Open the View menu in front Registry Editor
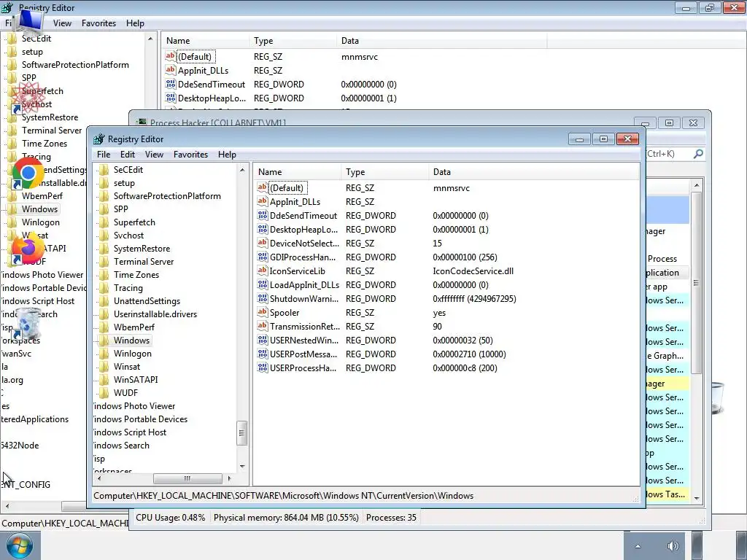The height and width of the screenshot is (560, 747). (x=154, y=155)
